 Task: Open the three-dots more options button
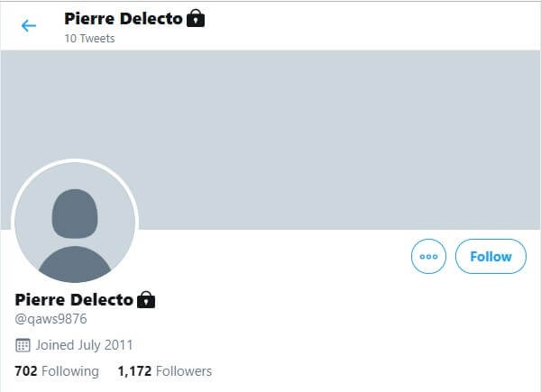(428, 257)
